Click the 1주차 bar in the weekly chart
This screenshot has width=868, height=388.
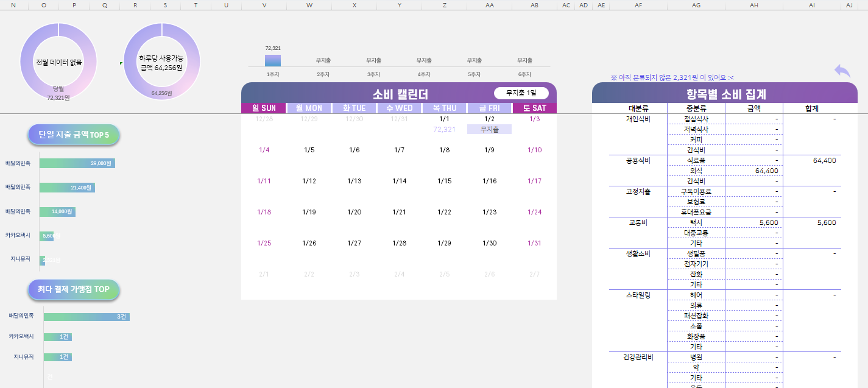[273, 60]
